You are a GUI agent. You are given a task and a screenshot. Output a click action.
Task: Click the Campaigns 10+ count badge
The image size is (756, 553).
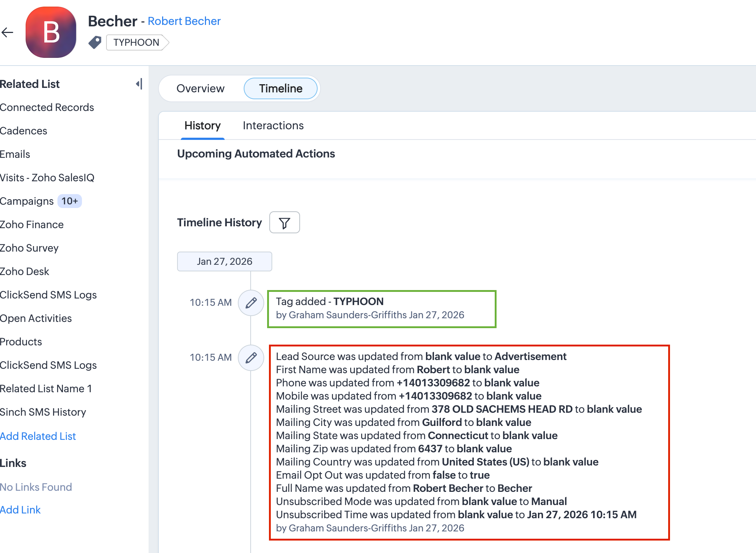coord(70,201)
